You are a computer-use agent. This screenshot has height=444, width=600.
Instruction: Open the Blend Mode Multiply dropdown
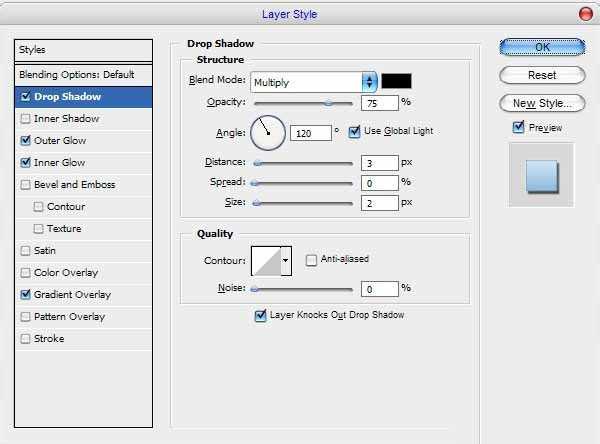(x=314, y=82)
